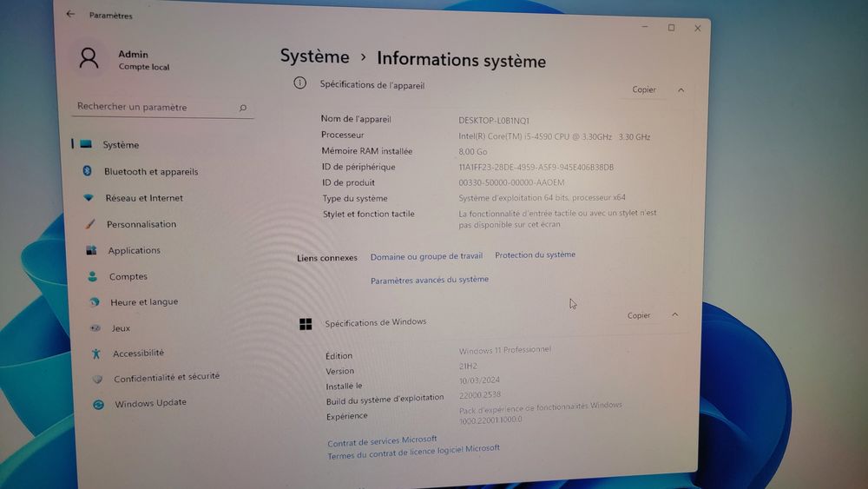868x489 pixels.
Task: Open Paramètres avancés du système
Action: (430, 281)
